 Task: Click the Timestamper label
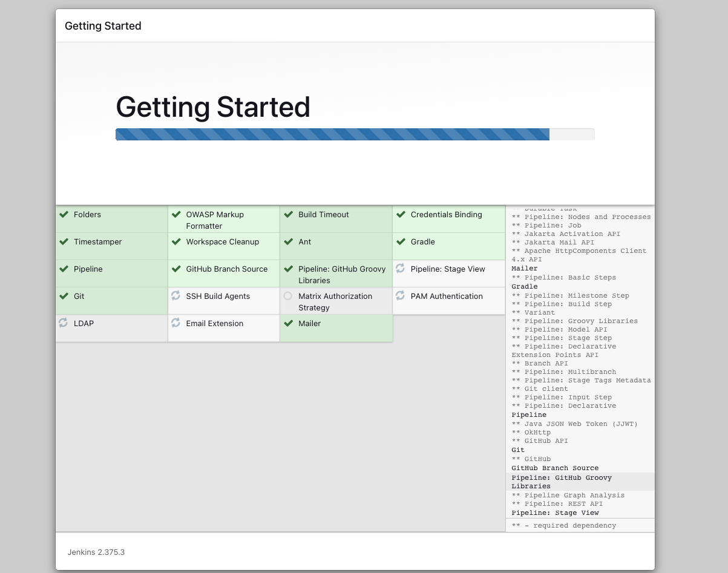tap(98, 241)
